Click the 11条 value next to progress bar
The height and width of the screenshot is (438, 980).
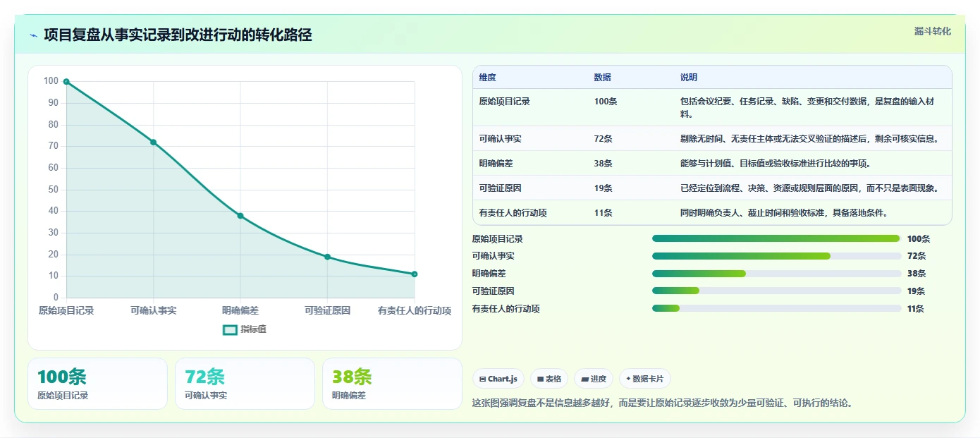pyautogui.click(x=915, y=309)
